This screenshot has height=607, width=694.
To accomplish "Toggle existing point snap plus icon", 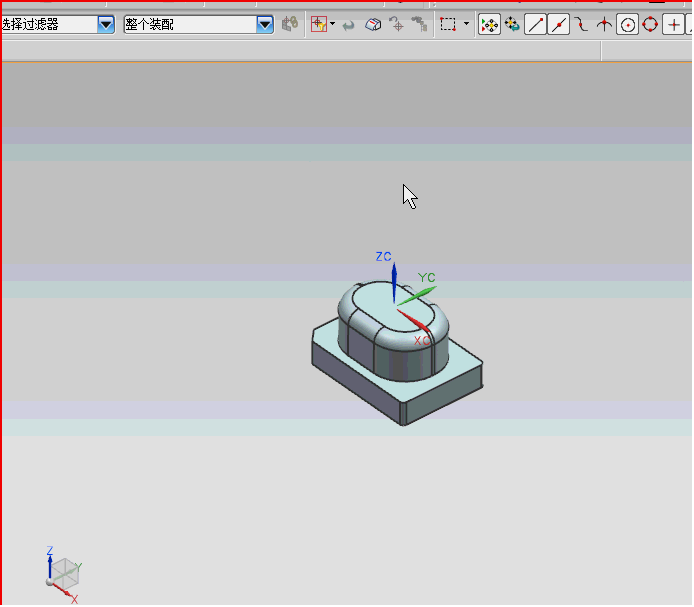I will pyautogui.click(x=674, y=24).
